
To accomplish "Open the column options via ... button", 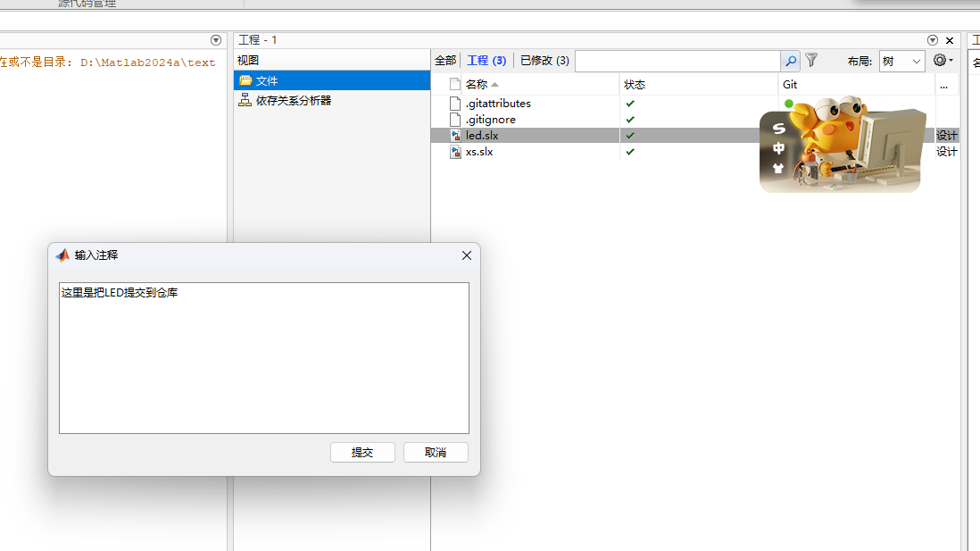I will [943, 84].
